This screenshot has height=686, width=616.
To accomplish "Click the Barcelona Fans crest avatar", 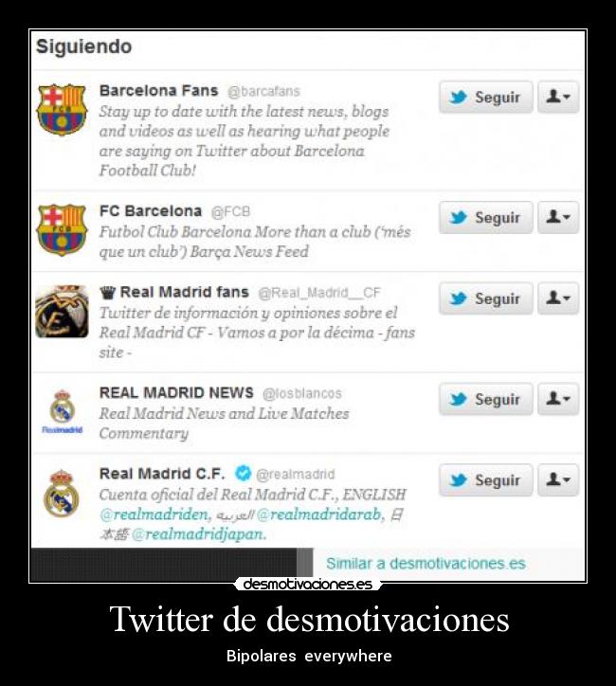I will pyautogui.click(x=62, y=109).
